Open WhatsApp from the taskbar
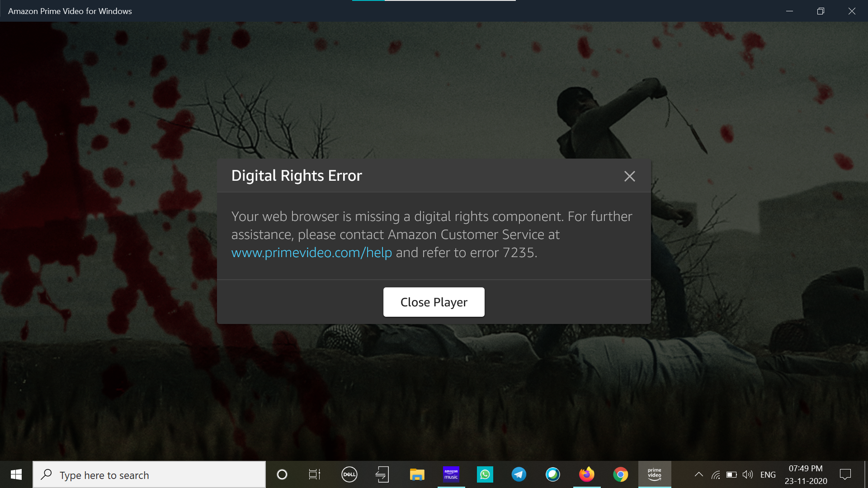Image resolution: width=868 pixels, height=488 pixels. pos(485,474)
